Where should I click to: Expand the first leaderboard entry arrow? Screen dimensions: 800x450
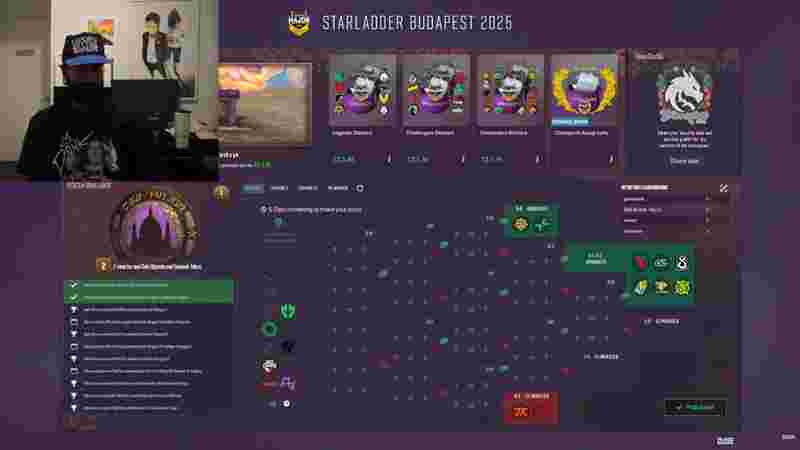708,199
